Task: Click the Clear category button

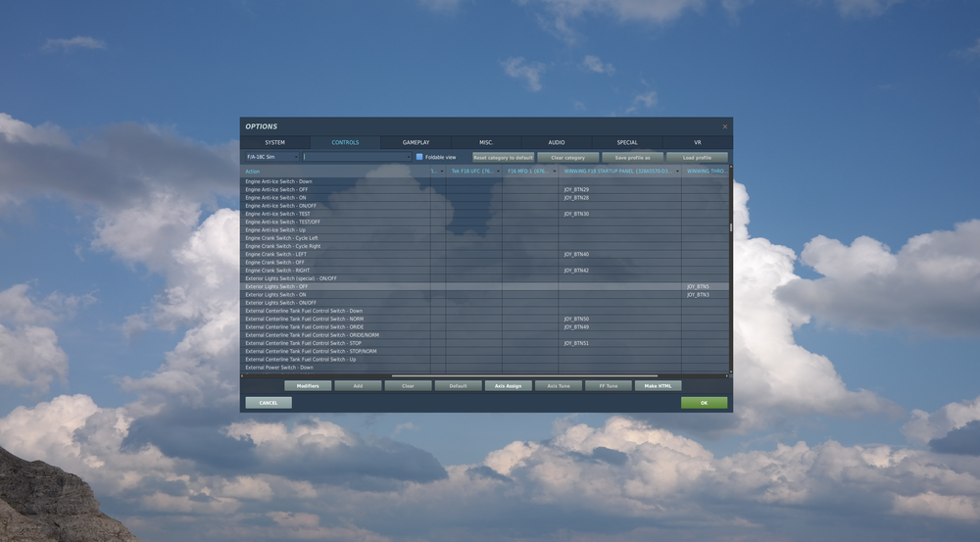Action: 568,158
